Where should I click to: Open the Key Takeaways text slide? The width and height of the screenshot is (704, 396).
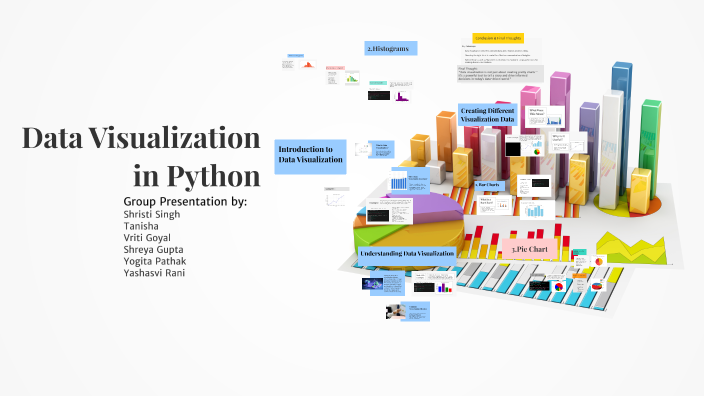tap(501, 53)
